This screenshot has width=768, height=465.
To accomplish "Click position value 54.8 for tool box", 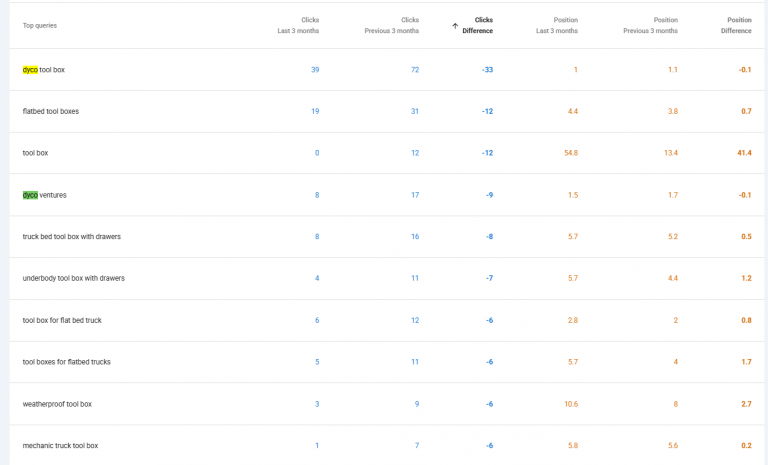I will coord(571,153).
